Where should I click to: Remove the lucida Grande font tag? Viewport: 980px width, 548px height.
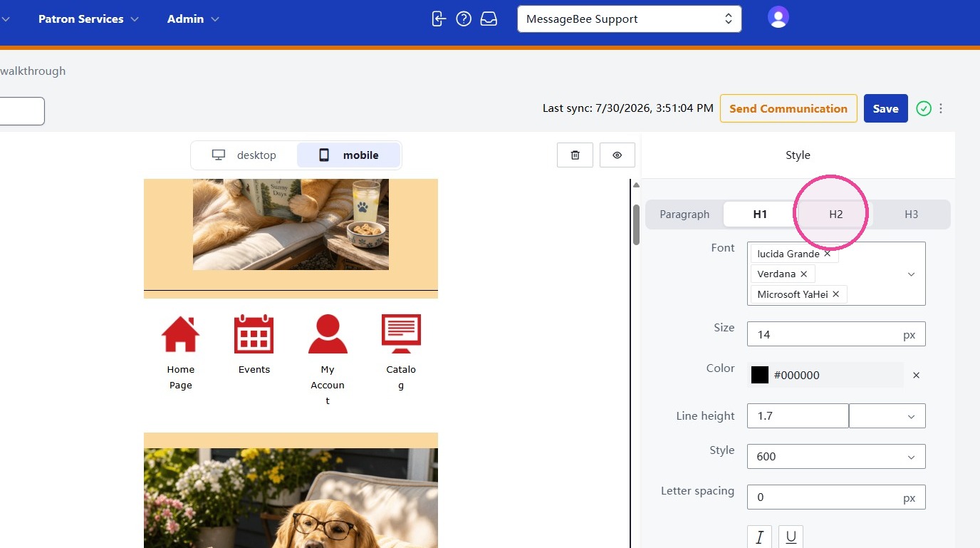pos(827,254)
